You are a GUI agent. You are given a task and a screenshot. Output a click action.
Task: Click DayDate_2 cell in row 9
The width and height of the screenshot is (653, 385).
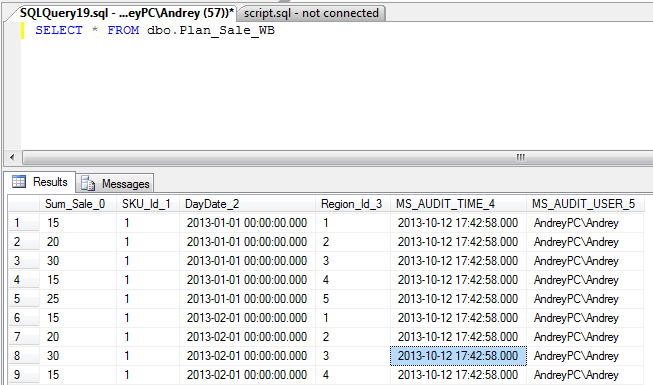point(247,375)
